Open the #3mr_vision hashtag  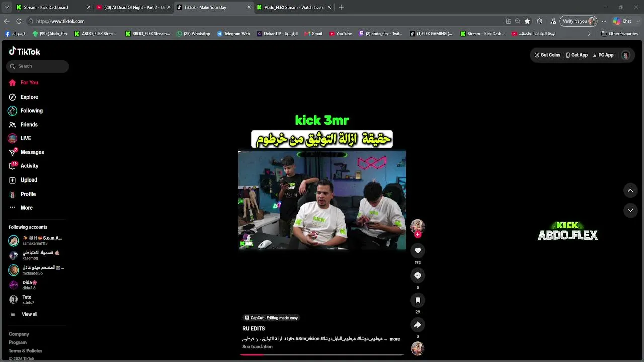click(307, 339)
